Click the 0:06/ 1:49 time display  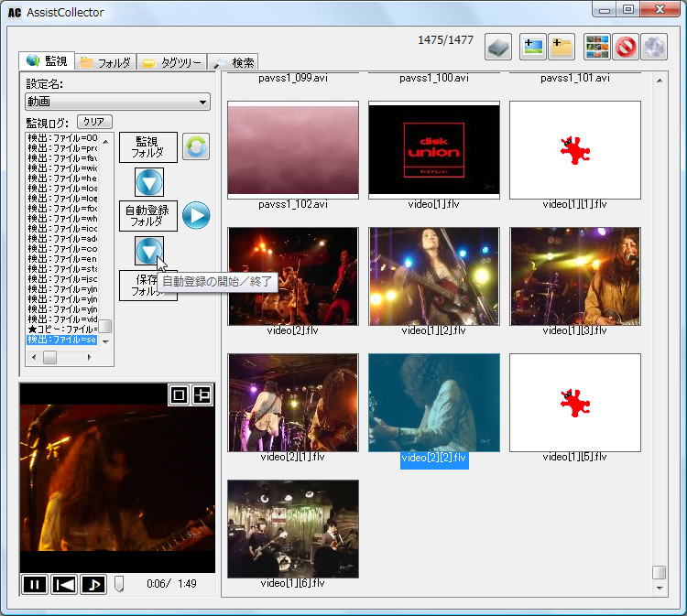[171, 584]
